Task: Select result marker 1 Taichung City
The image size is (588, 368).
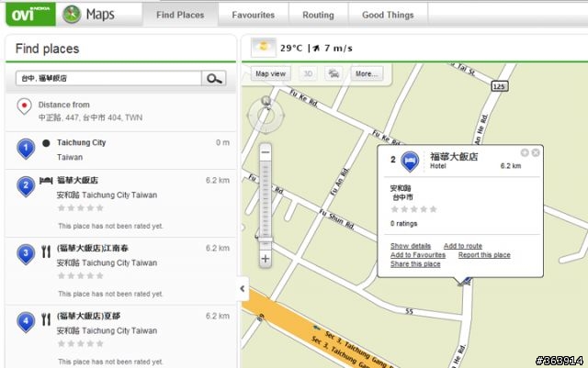Action: point(26,149)
